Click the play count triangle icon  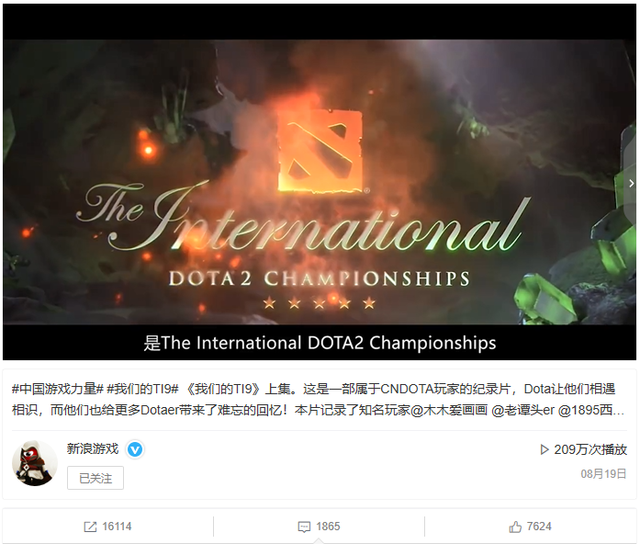544,450
